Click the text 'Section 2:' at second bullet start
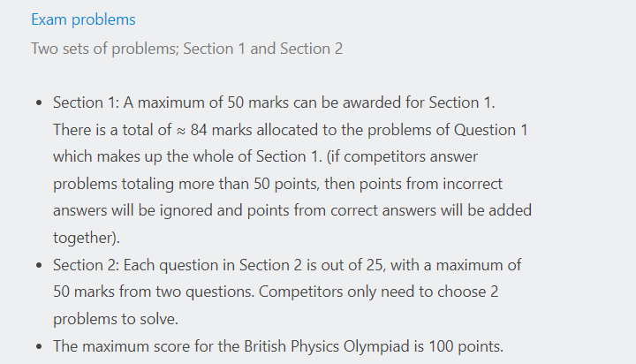The width and height of the screenshot is (636, 364). point(86,265)
